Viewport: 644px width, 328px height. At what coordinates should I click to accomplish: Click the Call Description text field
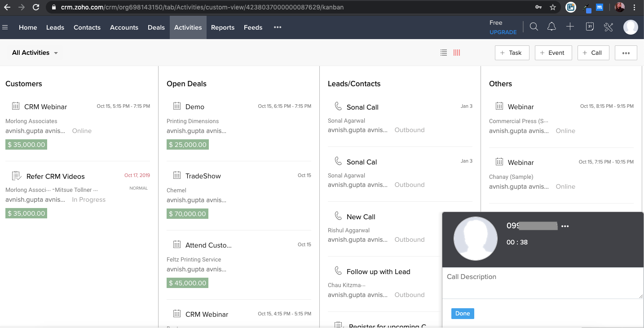(543, 283)
